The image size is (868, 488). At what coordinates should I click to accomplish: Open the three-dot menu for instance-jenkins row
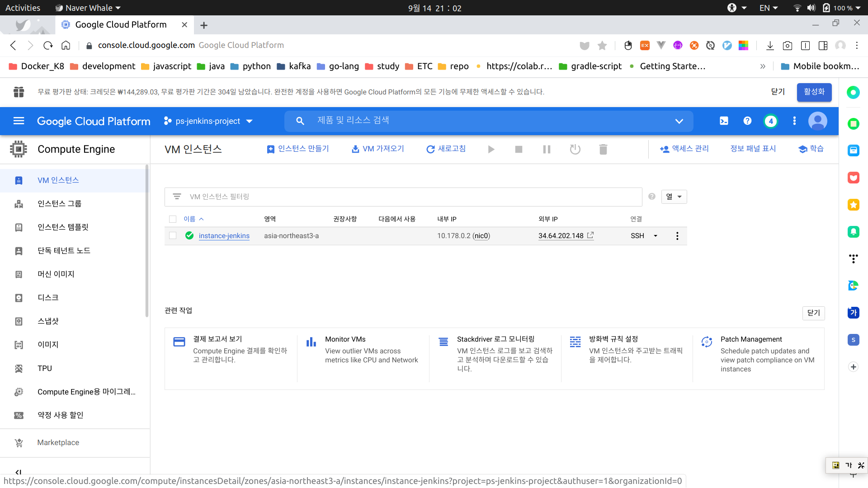[677, 236]
